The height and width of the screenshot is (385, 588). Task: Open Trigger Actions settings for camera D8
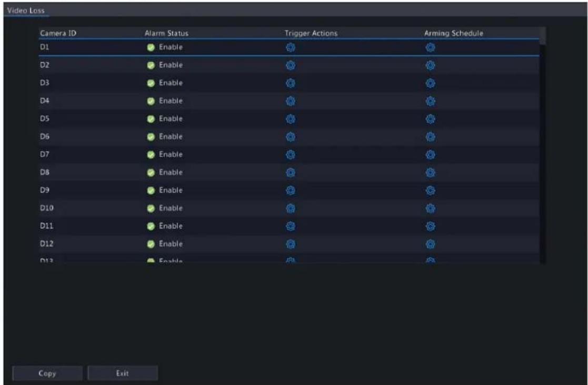291,173
